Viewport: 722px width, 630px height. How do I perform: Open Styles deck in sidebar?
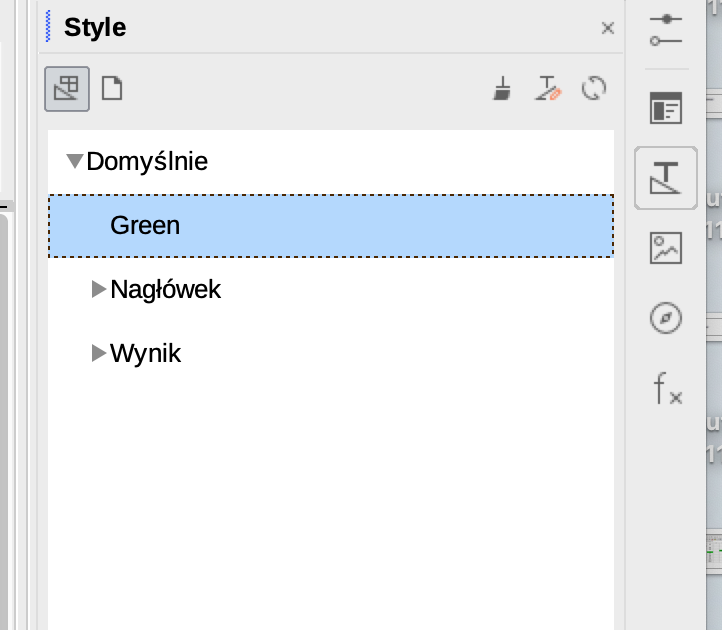[x=666, y=178]
